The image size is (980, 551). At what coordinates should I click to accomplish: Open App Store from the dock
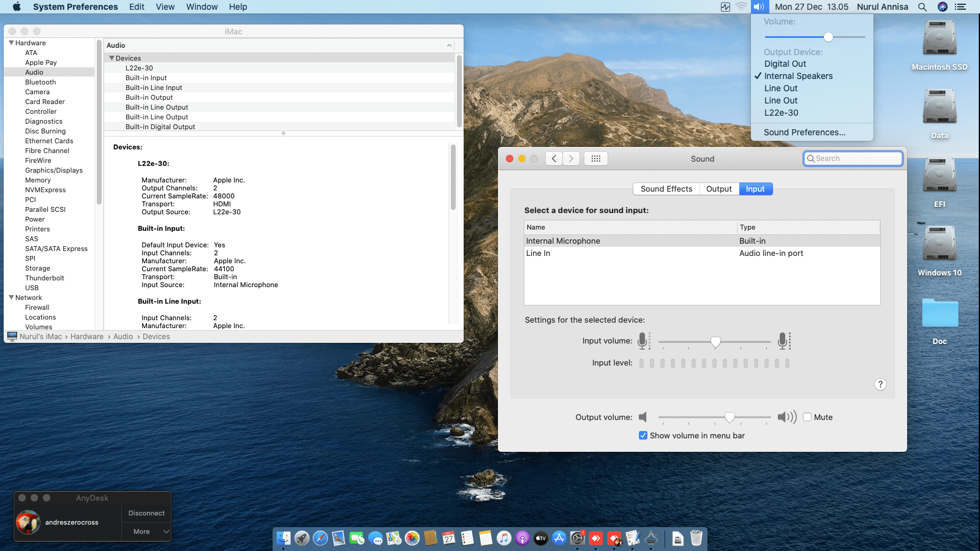pos(559,538)
